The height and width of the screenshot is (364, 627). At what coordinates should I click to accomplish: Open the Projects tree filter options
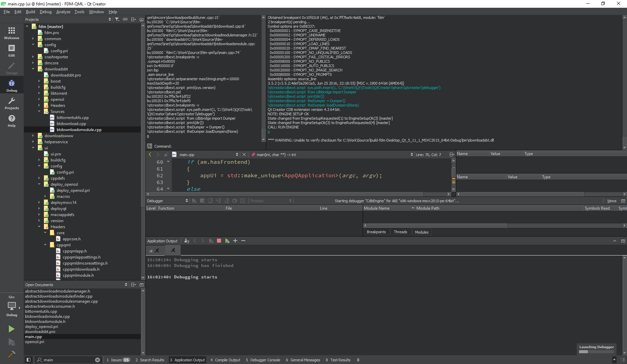click(x=117, y=20)
